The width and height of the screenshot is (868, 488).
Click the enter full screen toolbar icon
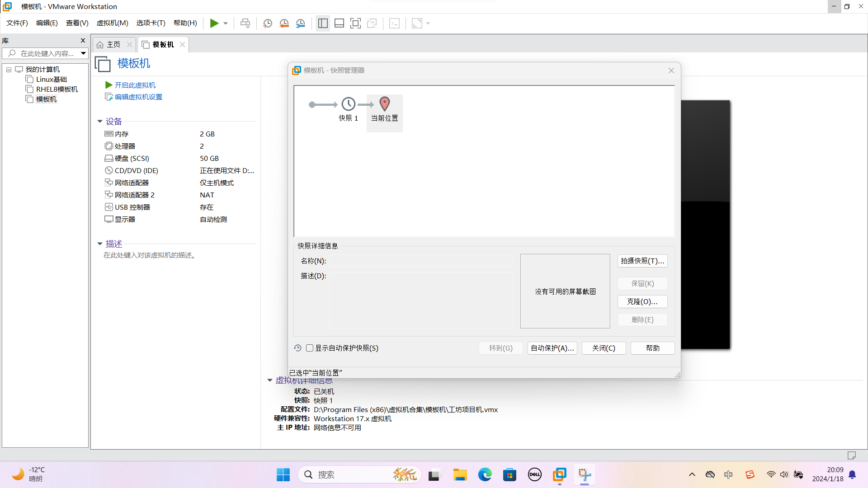click(355, 23)
